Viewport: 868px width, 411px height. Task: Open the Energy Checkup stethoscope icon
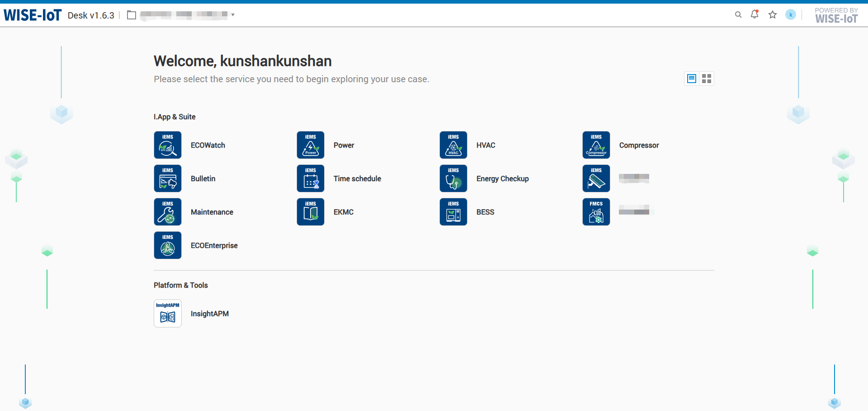453,178
